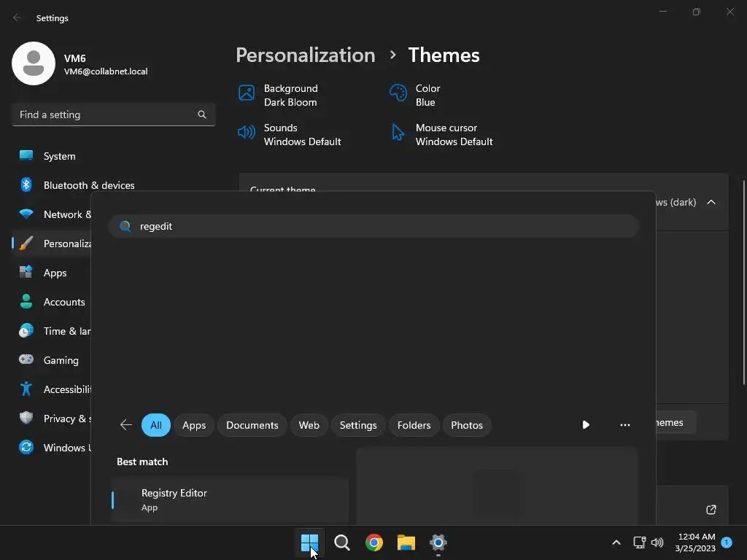Open Registry Editor best match result

pos(230,500)
